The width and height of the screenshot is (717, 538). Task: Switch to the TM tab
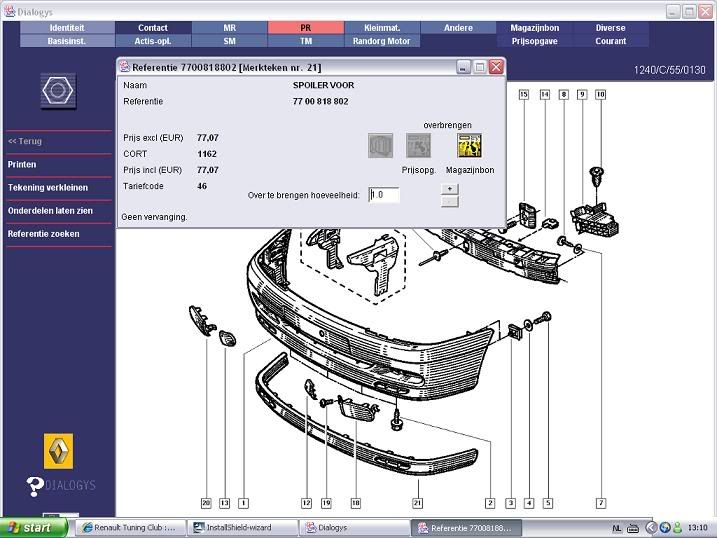point(306,41)
